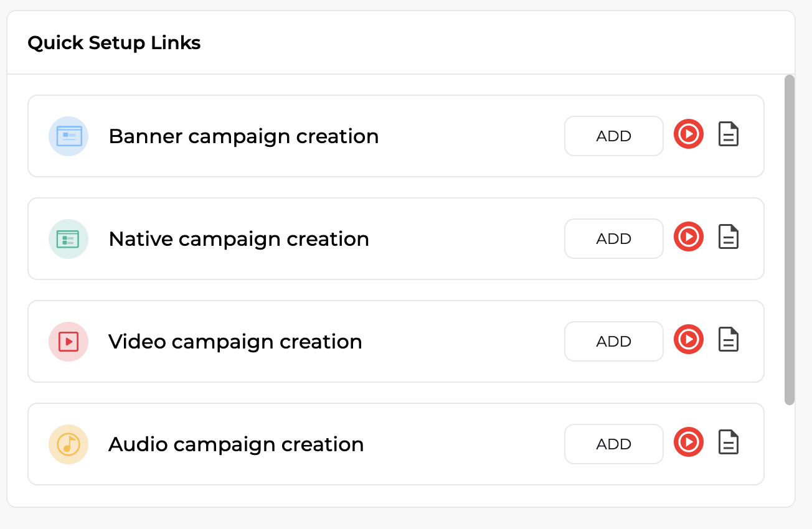Screen dimensions: 812x529
Task: Click the Quick Setup Links vertical scrollbar
Action: pos(790,240)
